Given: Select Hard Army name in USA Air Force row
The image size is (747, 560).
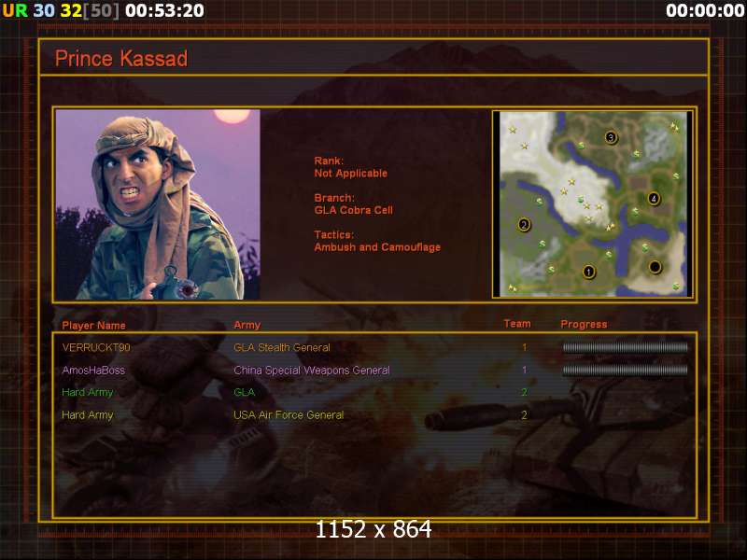Looking at the screenshot, I should (87, 415).
